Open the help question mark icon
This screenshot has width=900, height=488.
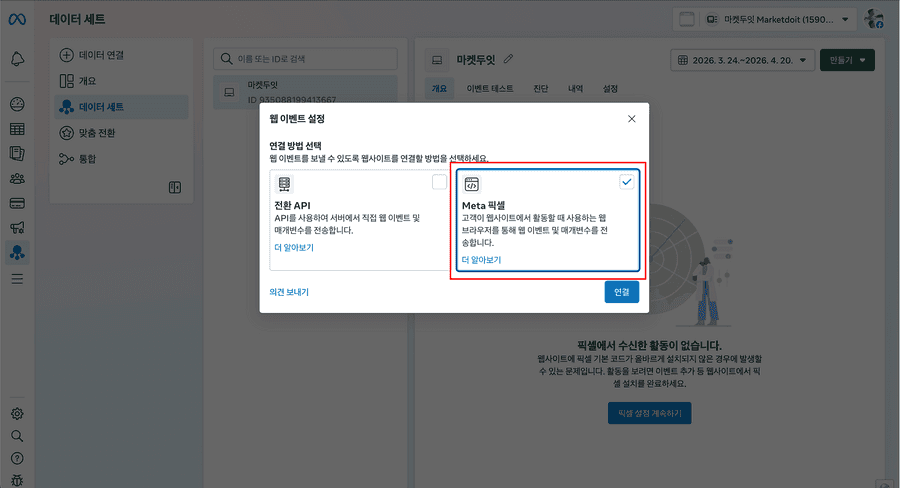click(17, 458)
